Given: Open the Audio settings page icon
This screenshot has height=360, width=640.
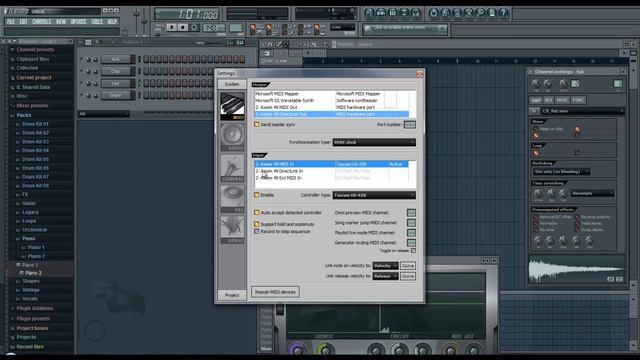Looking at the screenshot, I should (232, 137).
